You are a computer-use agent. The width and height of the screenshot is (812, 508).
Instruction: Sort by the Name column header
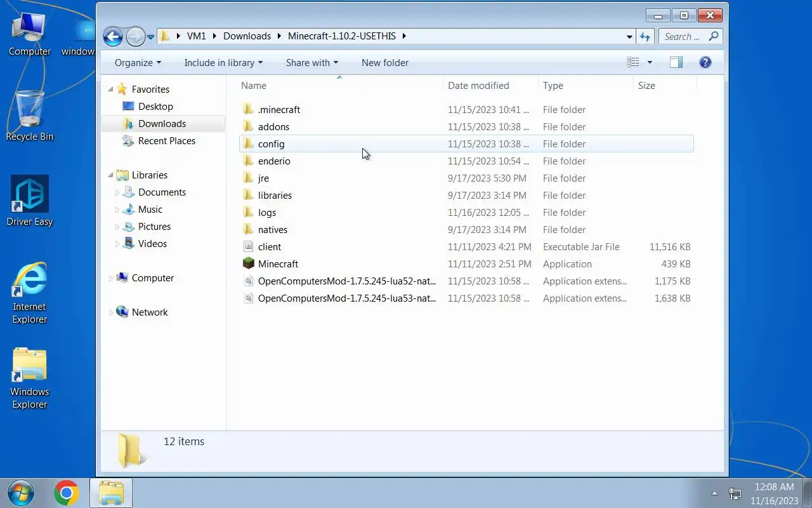(254, 85)
